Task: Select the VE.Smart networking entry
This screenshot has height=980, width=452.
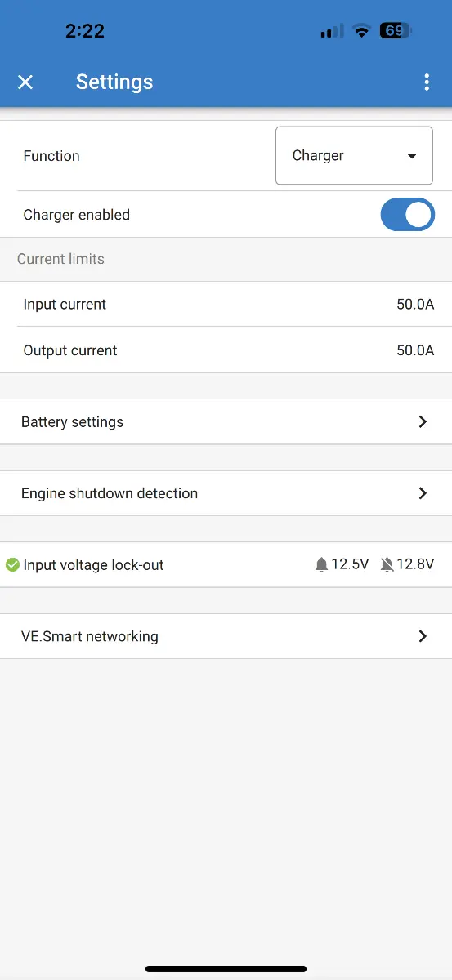Action: [226, 636]
